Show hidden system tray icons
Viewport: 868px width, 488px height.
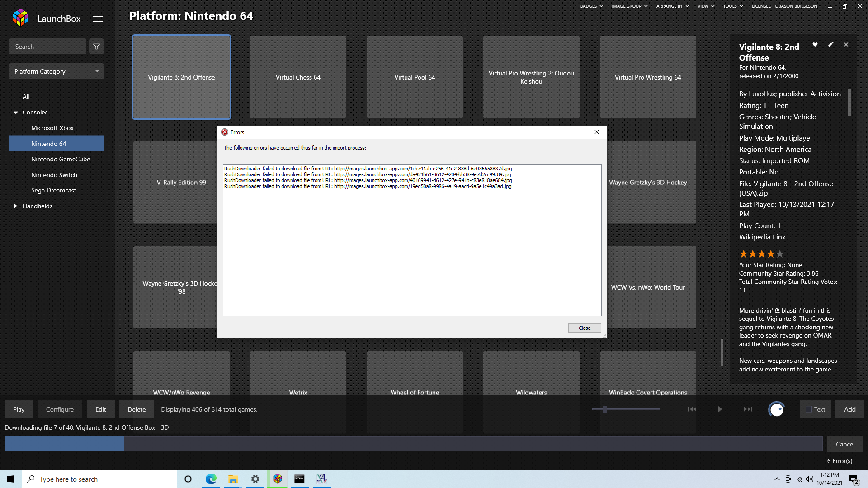[777, 479]
